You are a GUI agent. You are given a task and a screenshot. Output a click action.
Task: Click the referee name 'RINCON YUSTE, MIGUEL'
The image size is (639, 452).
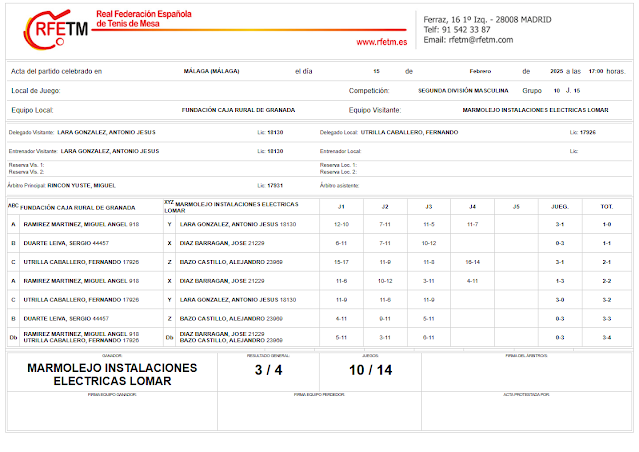click(x=82, y=185)
